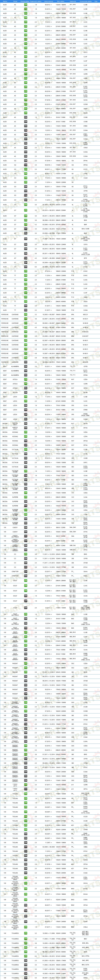The image size is (100, 980).
Task: Click engine code 'CCGA' in the Audi Q7 6.0 row
Action: click(86, 267)
